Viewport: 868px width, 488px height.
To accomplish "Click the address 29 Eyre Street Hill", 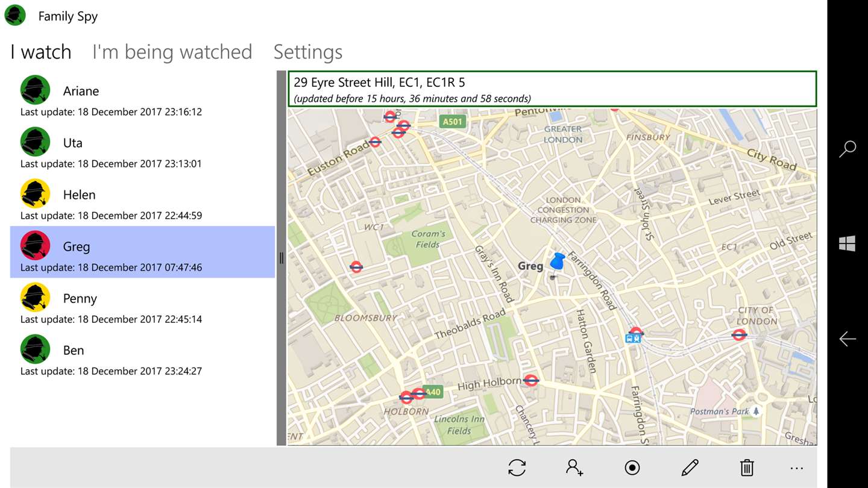I will pyautogui.click(x=379, y=83).
